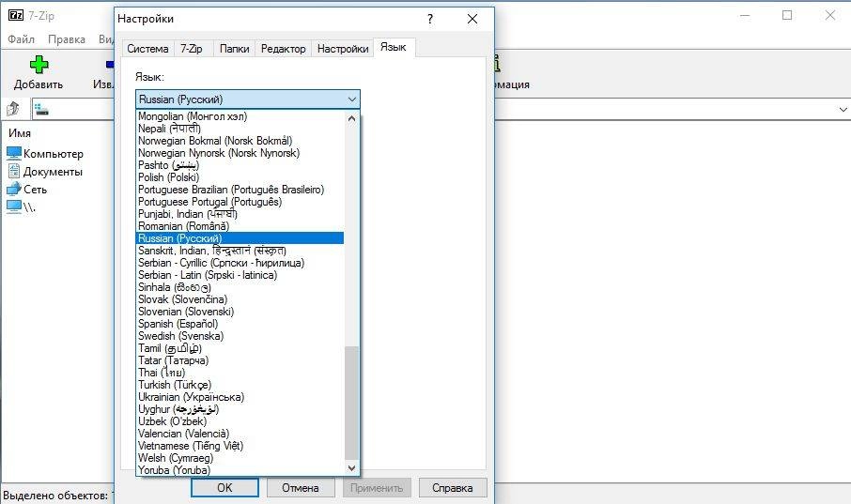Image resolution: width=851 pixels, height=504 pixels.
Task: Click the Компьютер icon in file list
Action: point(13,154)
